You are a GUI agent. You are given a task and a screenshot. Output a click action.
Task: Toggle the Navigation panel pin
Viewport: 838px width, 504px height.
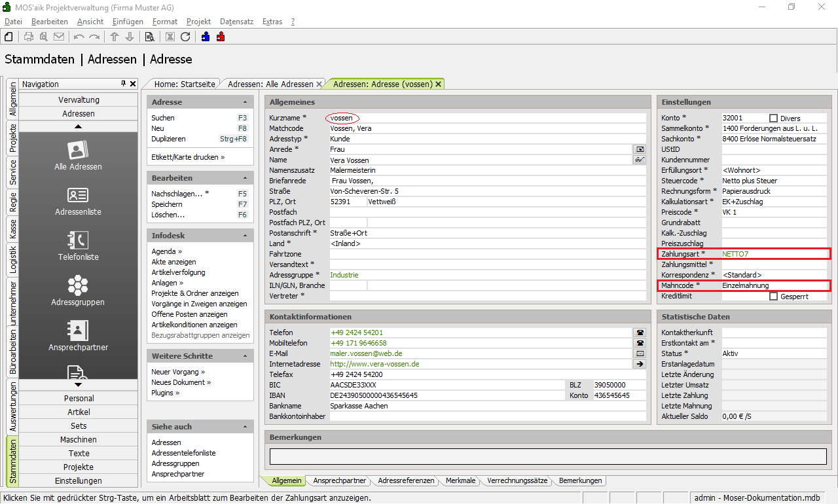coord(123,84)
